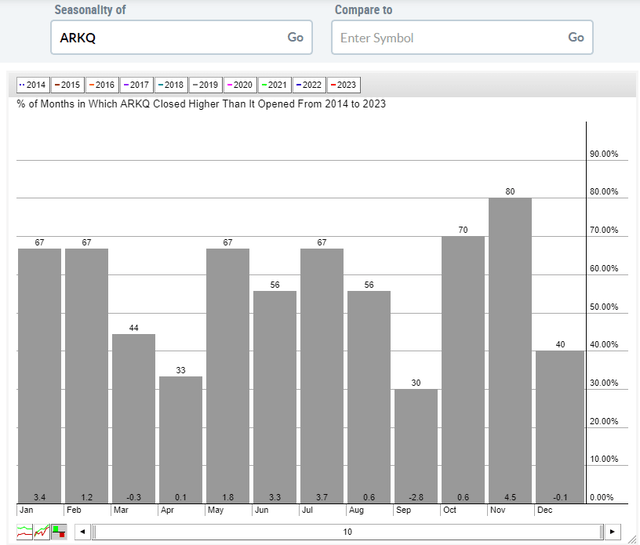Viewport: 640px width, 545px height.
Task: Click the 90.00% axis label
Action: tap(604, 154)
